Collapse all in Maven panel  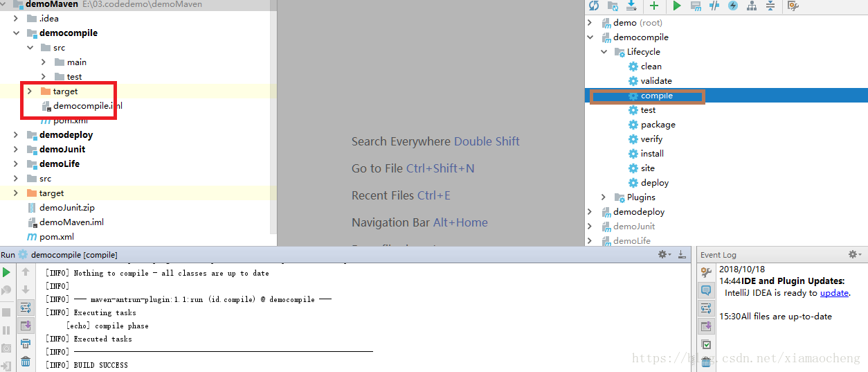(x=770, y=6)
